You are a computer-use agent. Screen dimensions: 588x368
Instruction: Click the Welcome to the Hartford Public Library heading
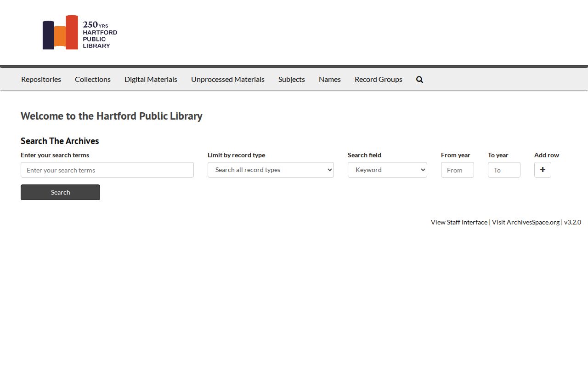(x=112, y=116)
